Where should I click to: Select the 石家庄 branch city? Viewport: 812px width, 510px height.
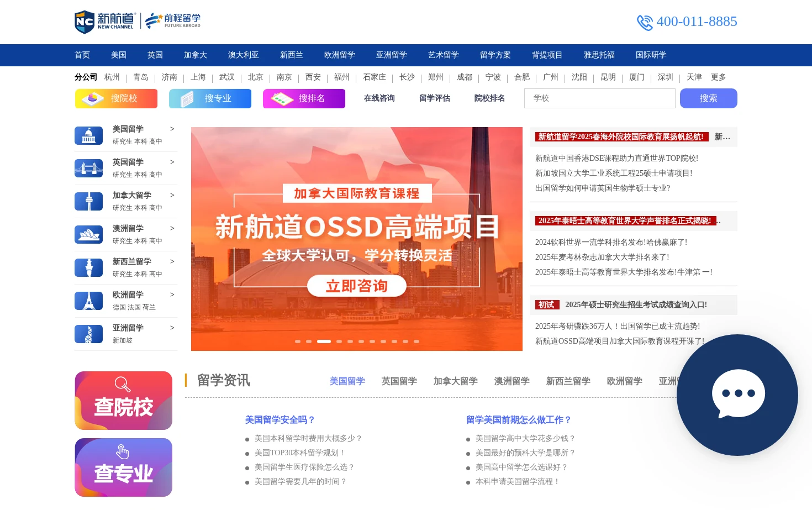click(375, 77)
